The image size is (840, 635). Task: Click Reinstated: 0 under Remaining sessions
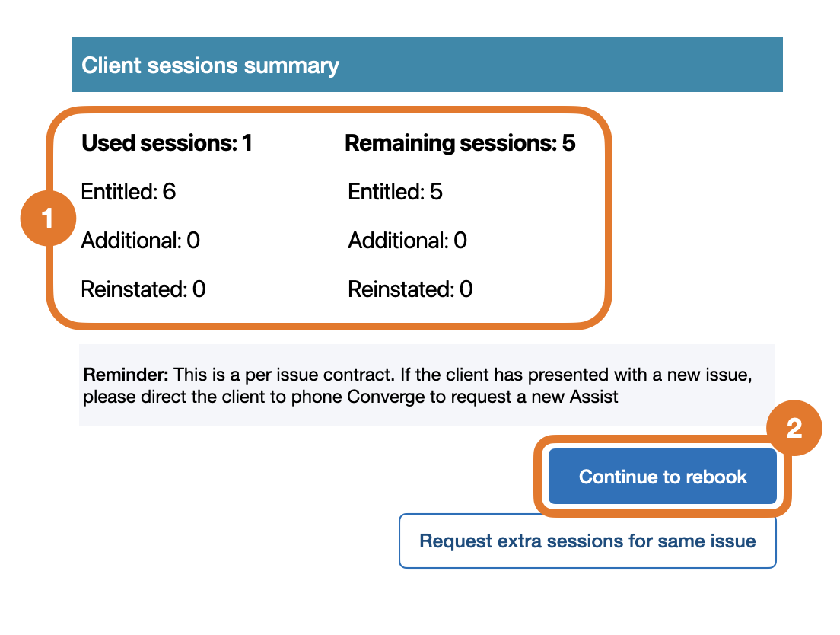410,289
